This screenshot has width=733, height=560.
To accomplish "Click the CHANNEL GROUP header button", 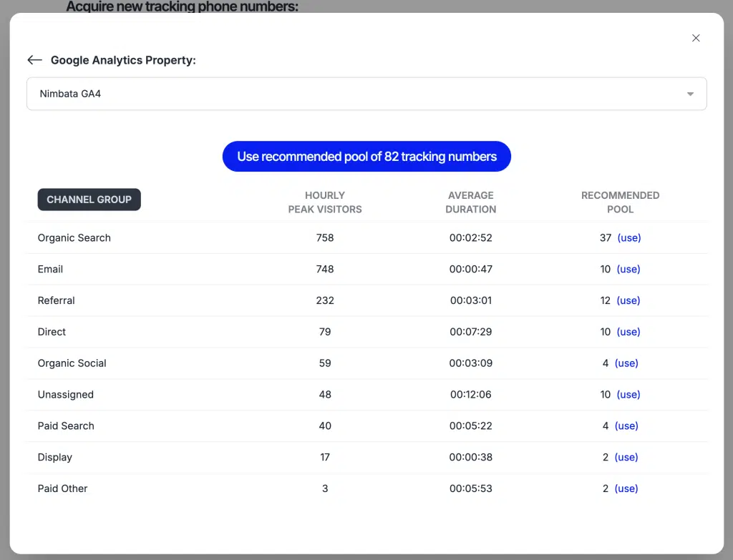I will click(89, 200).
